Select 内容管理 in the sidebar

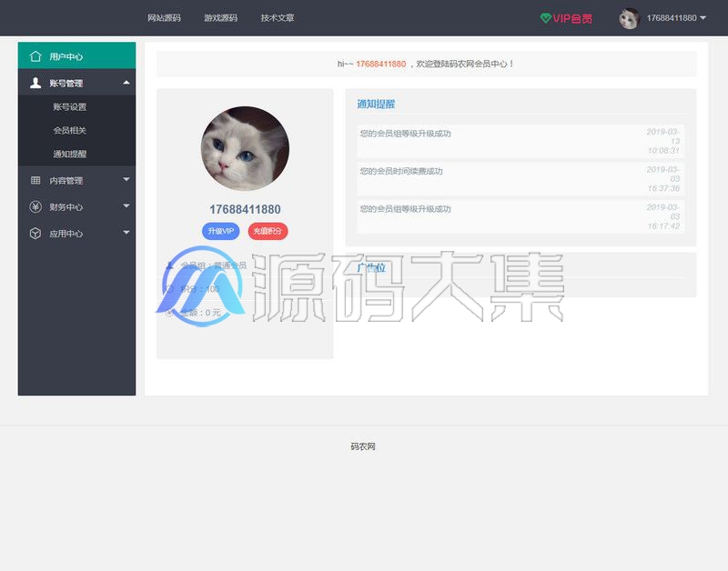(77, 180)
